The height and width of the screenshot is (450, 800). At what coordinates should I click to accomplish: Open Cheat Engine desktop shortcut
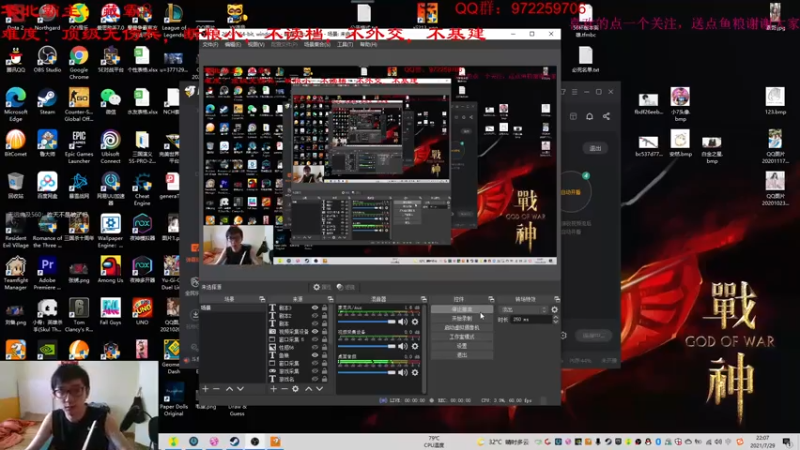point(142,189)
